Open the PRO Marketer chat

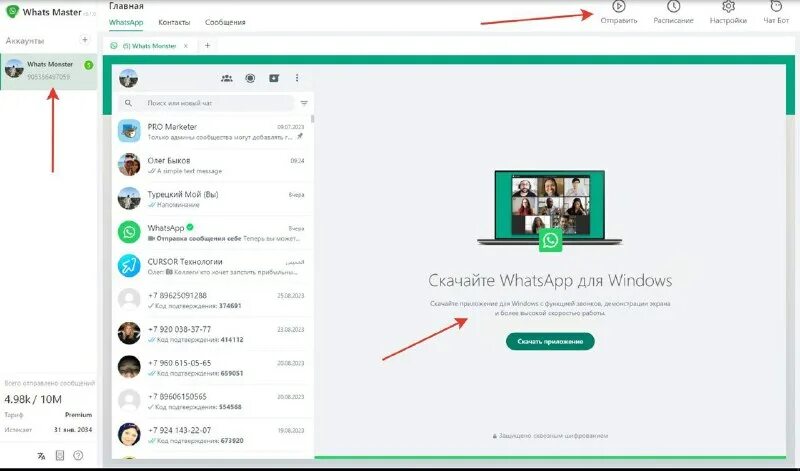(x=212, y=131)
